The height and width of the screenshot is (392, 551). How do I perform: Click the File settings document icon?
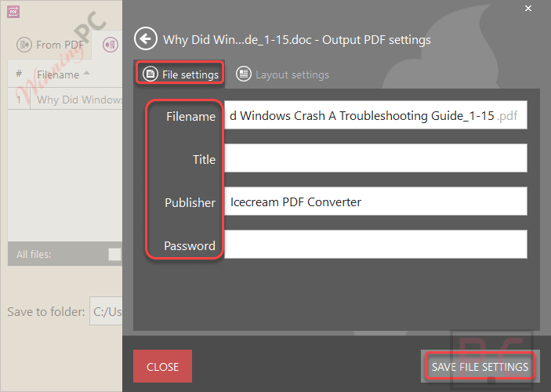point(150,74)
